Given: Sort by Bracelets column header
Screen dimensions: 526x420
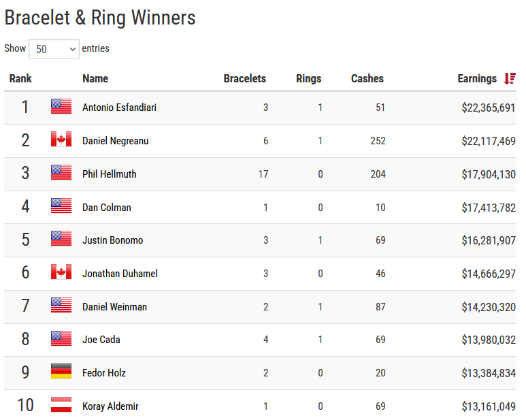Looking at the screenshot, I should pyautogui.click(x=245, y=78).
